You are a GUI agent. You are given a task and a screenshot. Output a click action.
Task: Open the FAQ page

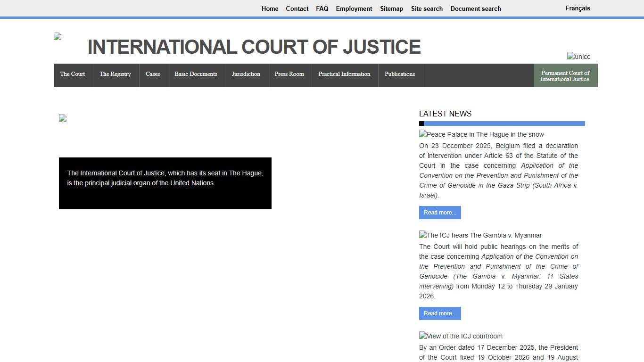pos(322,8)
